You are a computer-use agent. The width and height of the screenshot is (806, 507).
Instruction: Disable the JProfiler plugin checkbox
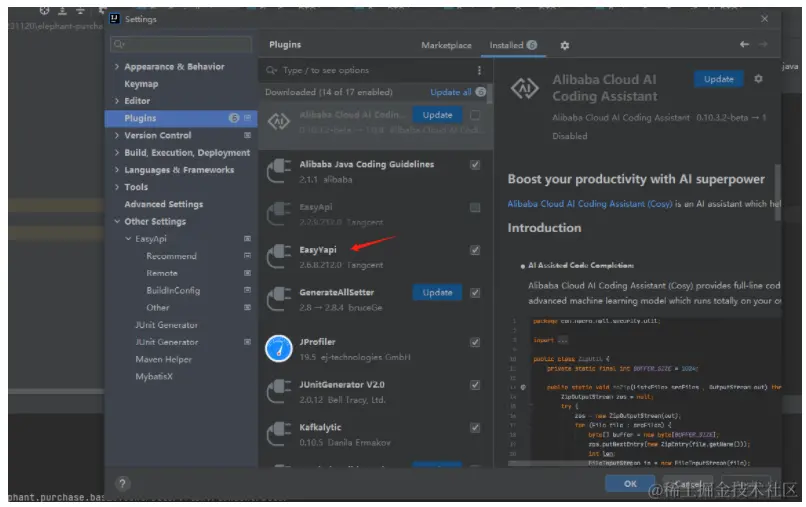tap(475, 342)
